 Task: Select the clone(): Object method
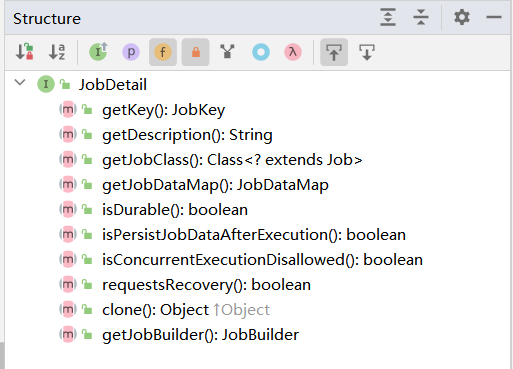point(155,310)
